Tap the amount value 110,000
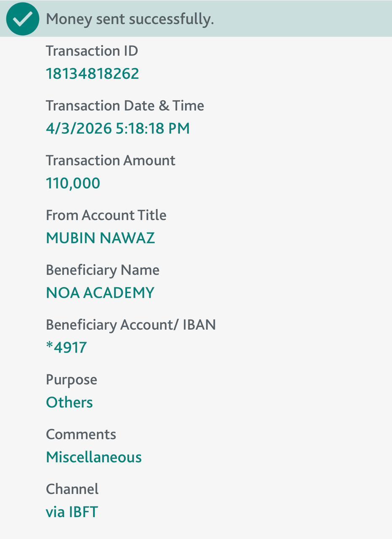Image resolution: width=392 pixels, height=539 pixels. tap(73, 183)
